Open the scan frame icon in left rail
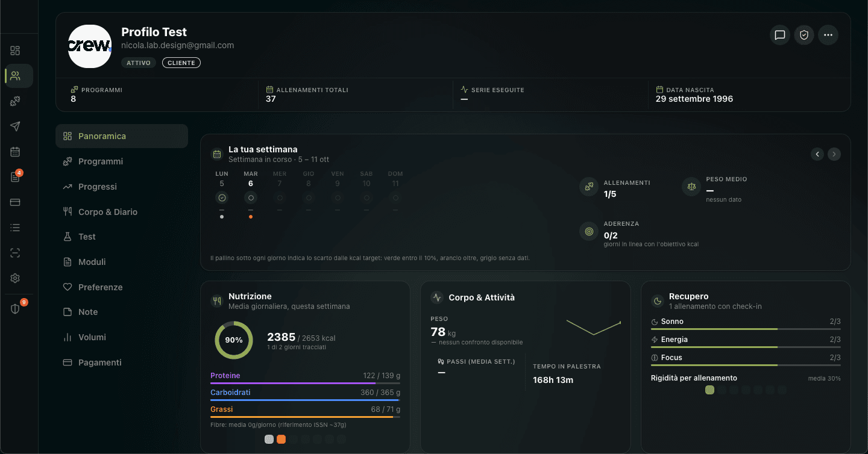 pyautogui.click(x=15, y=253)
